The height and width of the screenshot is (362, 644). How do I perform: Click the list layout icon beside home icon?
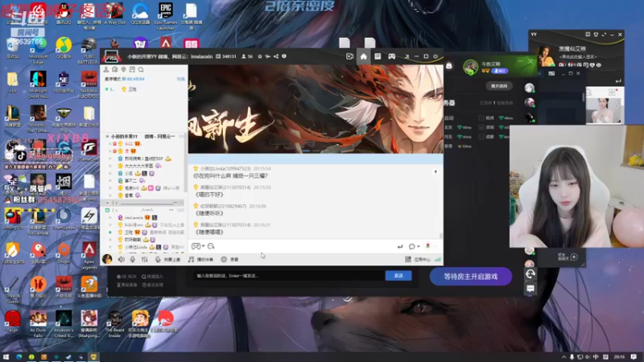[378, 56]
